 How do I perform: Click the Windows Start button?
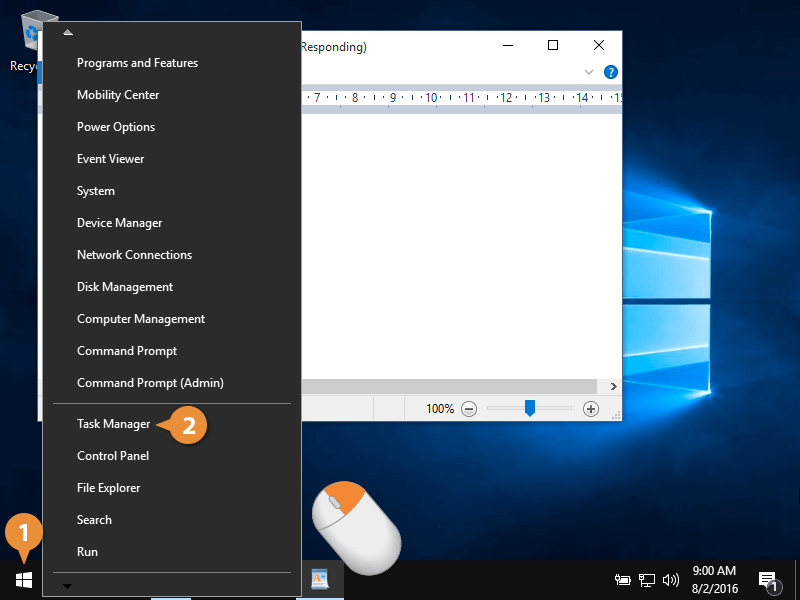(24, 580)
